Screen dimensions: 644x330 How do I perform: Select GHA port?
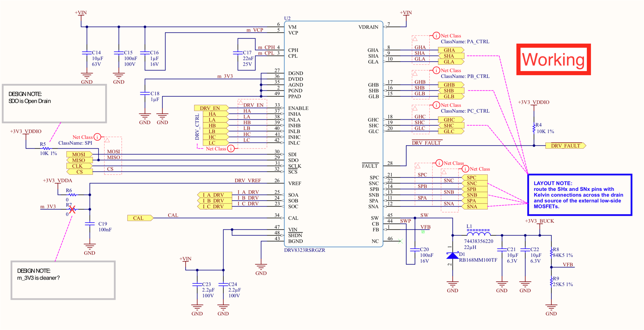[x=451, y=50]
